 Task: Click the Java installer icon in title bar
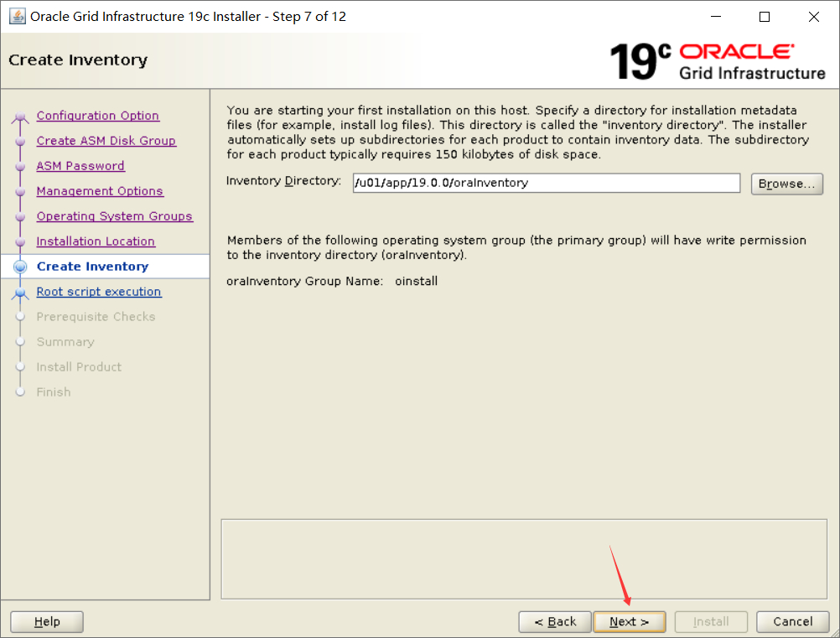tap(18, 17)
